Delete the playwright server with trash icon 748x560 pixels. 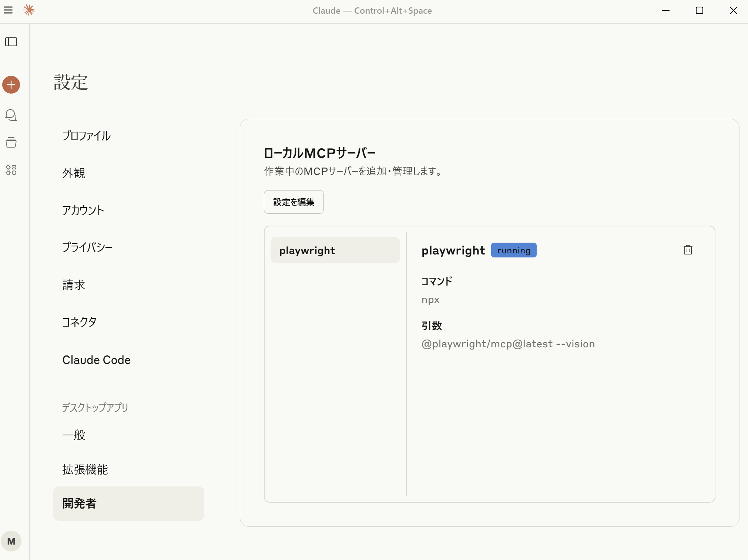point(688,250)
